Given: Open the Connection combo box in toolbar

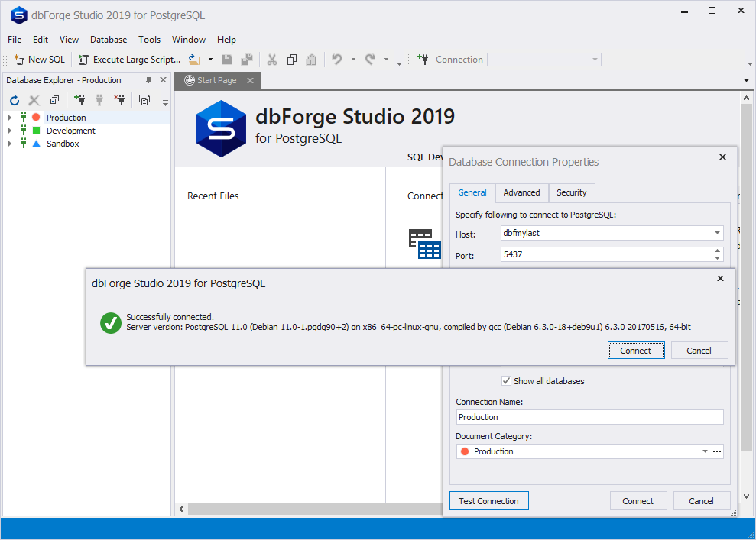Looking at the screenshot, I should (x=544, y=60).
